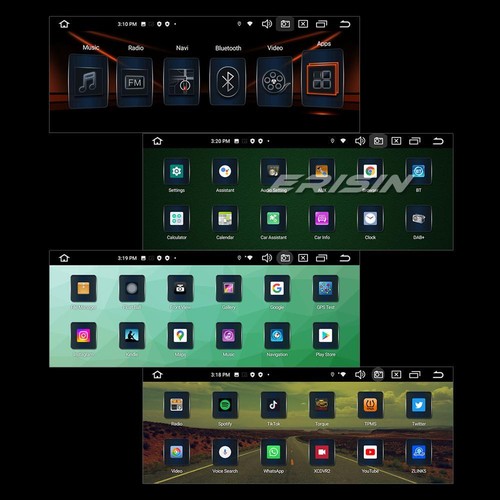The image size is (500, 500).
Task: Open the Bluetooth tile
Action: point(228,82)
